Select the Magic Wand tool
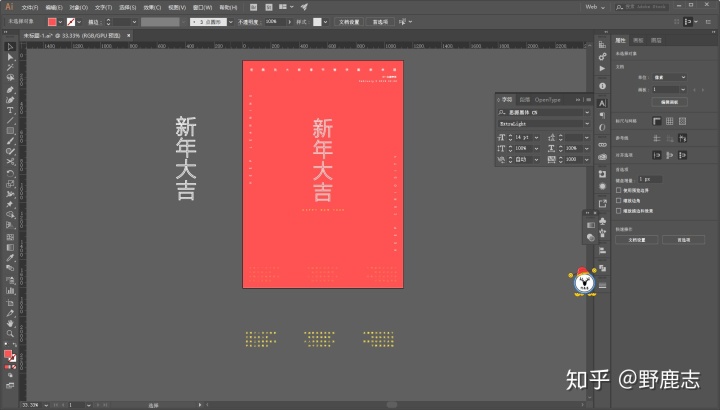The image size is (720, 410). [x=10, y=67]
